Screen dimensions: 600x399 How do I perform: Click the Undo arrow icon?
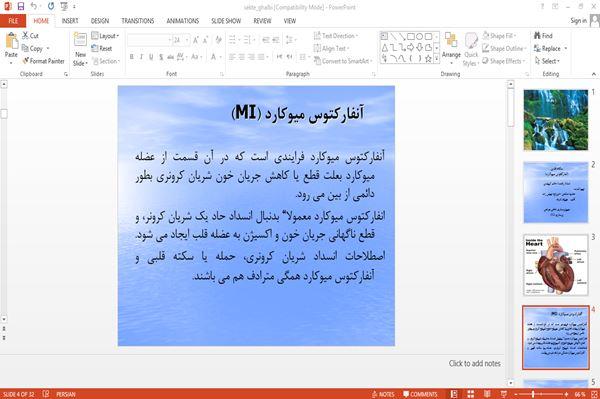tap(33, 6)
